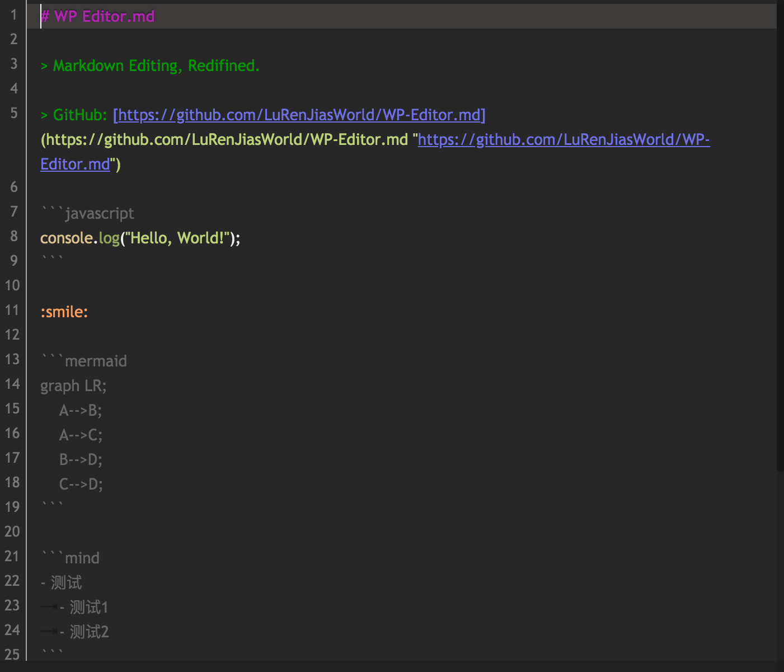This screenshot has height=672, width=784.
Task: Click gutter line number 9
Action: 14,261
